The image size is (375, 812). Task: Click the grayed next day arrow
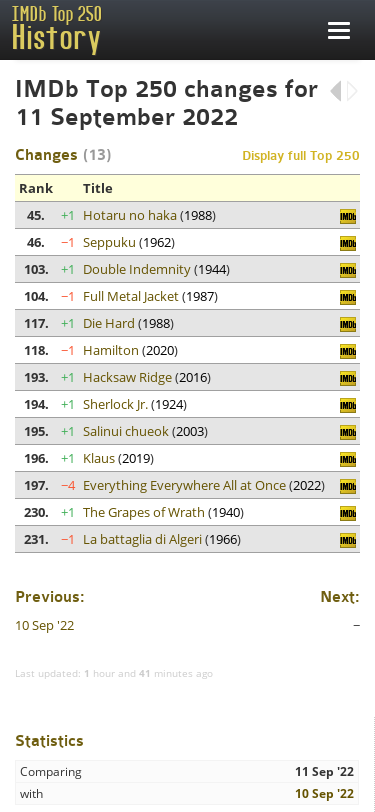pyautogui.click(x=353, y=91)
